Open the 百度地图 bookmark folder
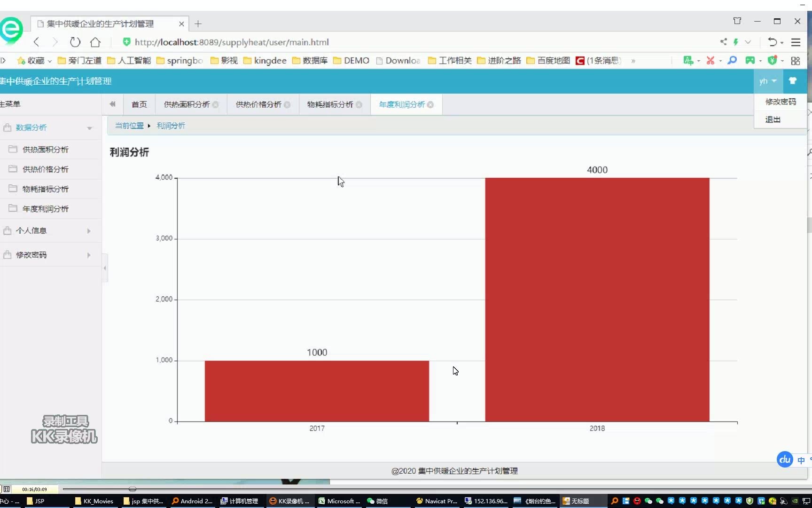 click(x=548, y=61)
